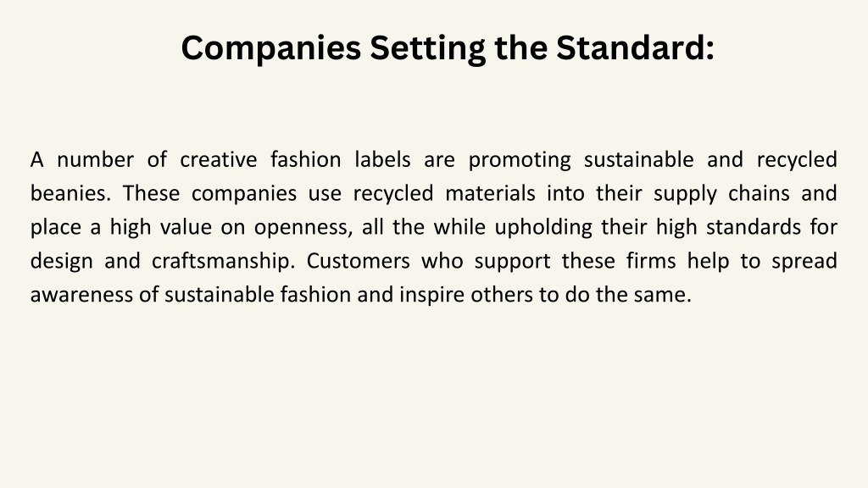Click the word 'promoting' in the first line

520,160
